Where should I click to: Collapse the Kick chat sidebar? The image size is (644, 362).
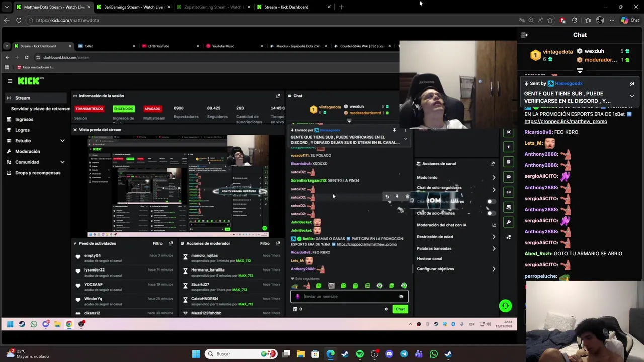click(x=524, y=35)
